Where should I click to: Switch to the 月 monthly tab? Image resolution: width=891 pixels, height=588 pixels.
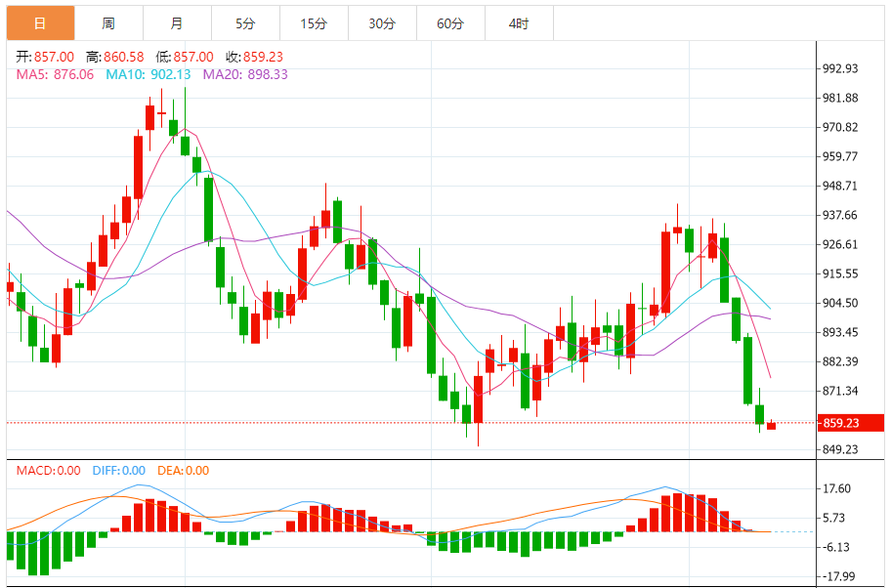point(177,23)
